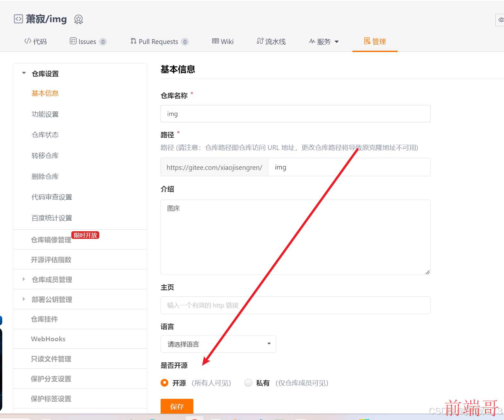Image resolution: width=504 pixels, height=420 pixels.
Task: Click the 介绍 textarea containing 图床
Action: click(295, 237)
